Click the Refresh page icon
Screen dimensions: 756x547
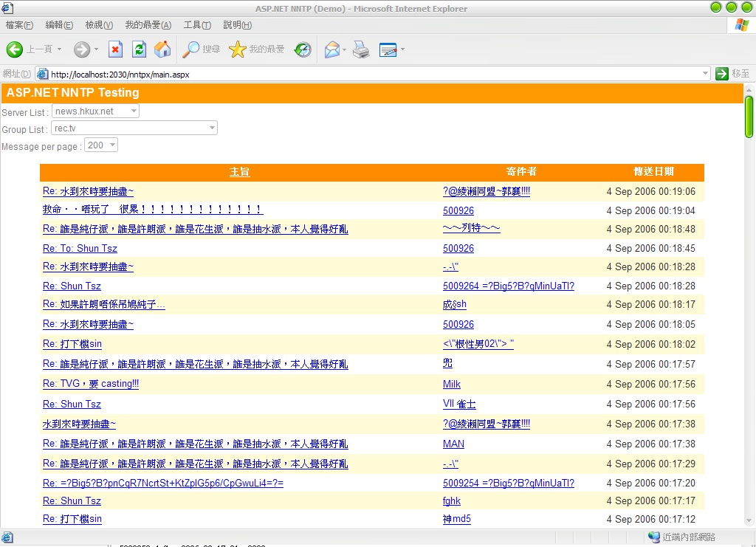(x=139, y=49)
